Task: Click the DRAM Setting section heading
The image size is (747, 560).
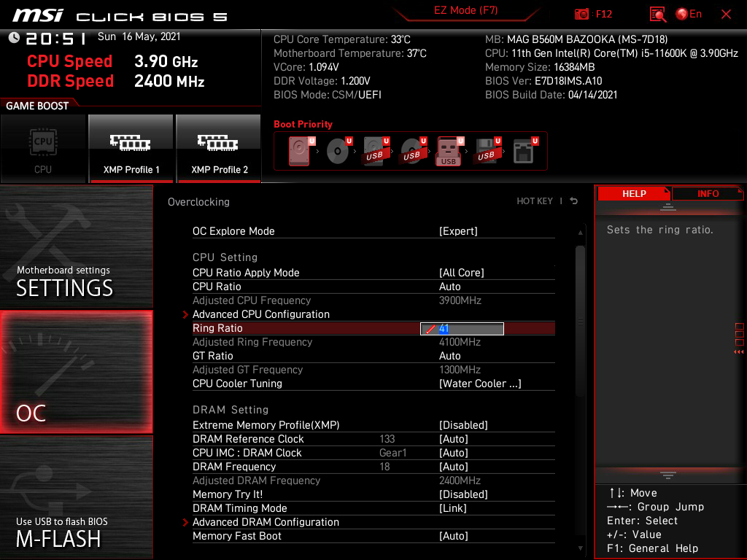Action: tap(231, 410)
